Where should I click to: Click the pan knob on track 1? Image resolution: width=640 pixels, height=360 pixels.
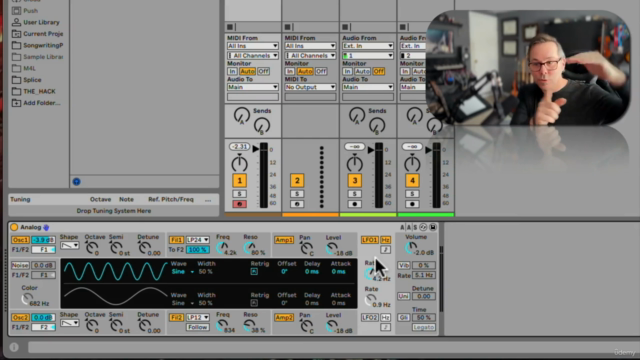[x=240, y=163]
